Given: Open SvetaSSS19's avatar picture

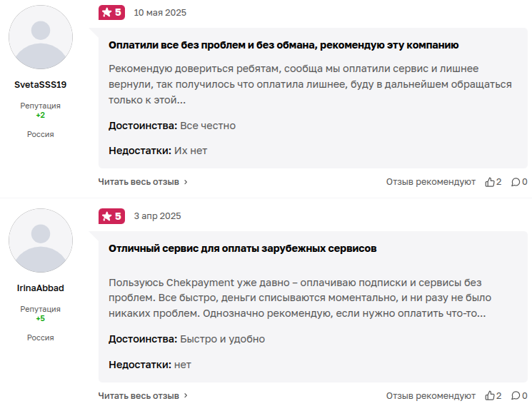Looking at the screenshot, I should click(41, 37).
